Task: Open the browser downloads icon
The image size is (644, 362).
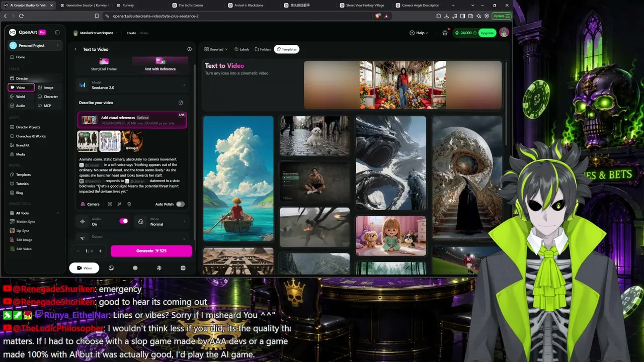Action: point(447,16)
